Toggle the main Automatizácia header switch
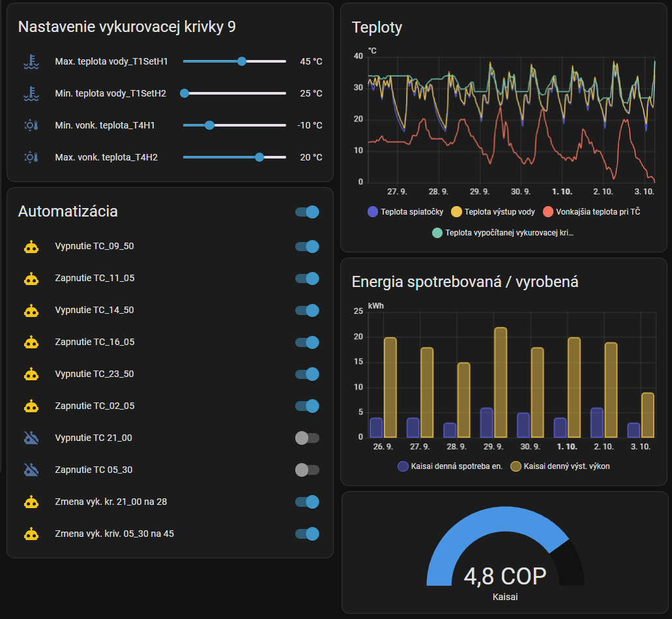672x619 pixels. point(307,212)
